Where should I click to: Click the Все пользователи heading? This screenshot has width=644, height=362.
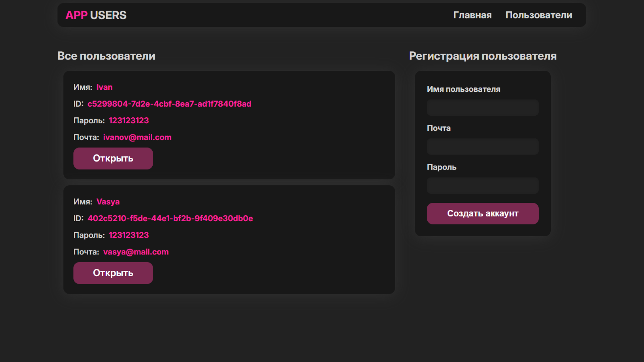coord(106,56)
